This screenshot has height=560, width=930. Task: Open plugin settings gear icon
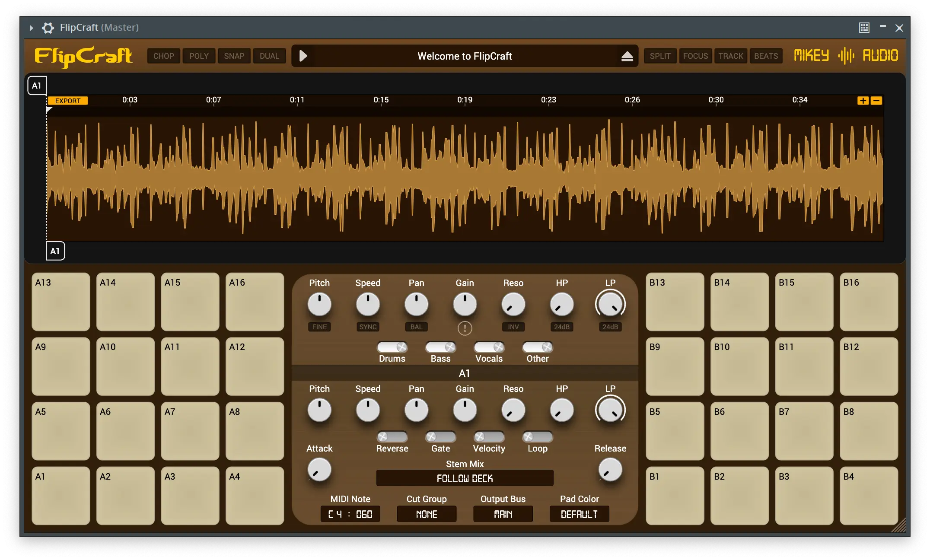[48, 28]
